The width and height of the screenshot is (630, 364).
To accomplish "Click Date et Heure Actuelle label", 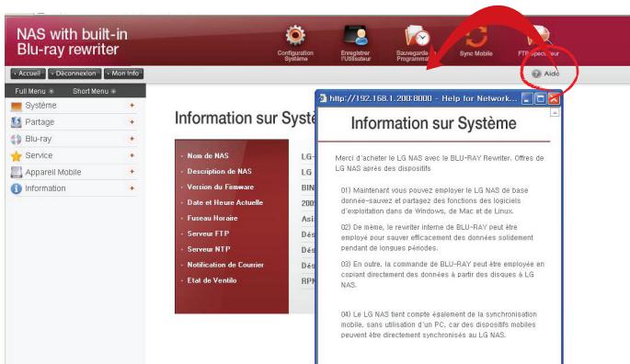I will click(x=225, y=203).
